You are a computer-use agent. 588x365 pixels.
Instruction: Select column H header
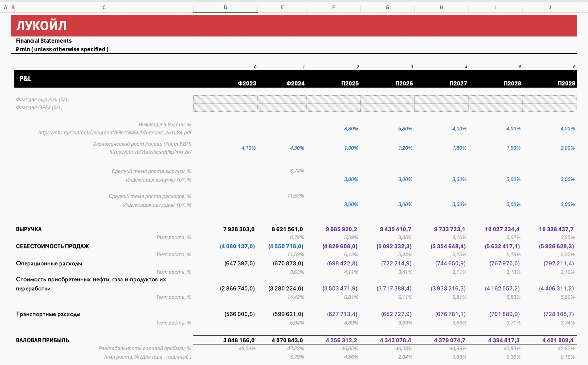(x=441, y=7)
